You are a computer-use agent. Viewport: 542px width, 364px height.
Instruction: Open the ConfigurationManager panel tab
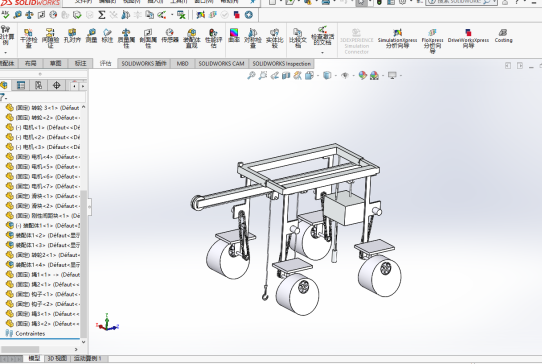[39, 85]
